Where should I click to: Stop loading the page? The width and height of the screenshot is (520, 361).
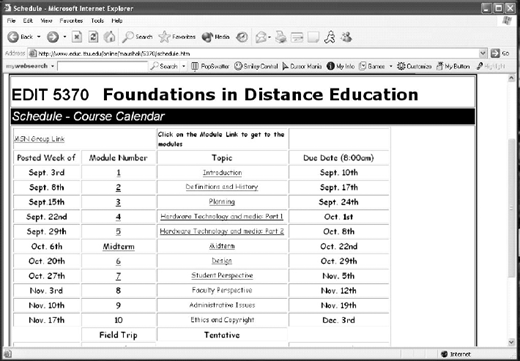(x=77, y=37)
